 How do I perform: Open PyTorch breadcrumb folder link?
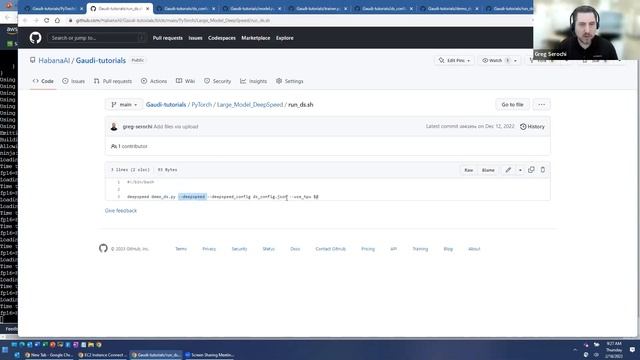(202, 105)
